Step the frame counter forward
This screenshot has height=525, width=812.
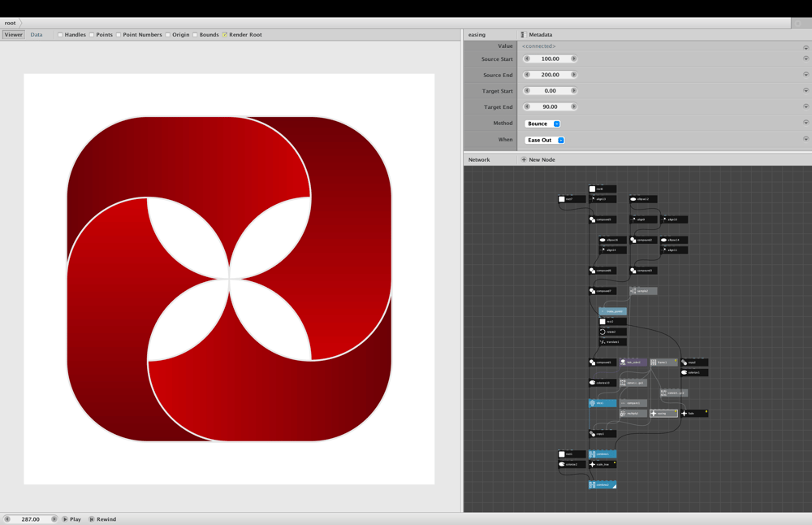pos(54,518)
